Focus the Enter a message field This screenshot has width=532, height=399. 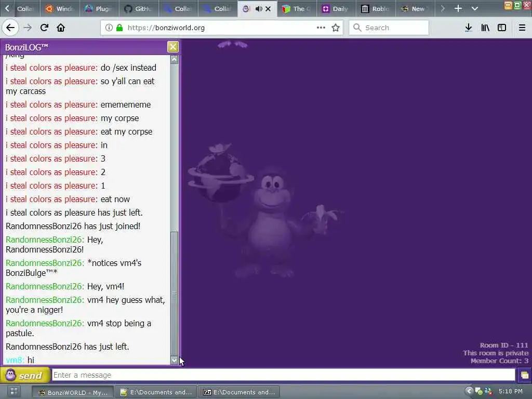pyautogui.click(x=284, y=375)
